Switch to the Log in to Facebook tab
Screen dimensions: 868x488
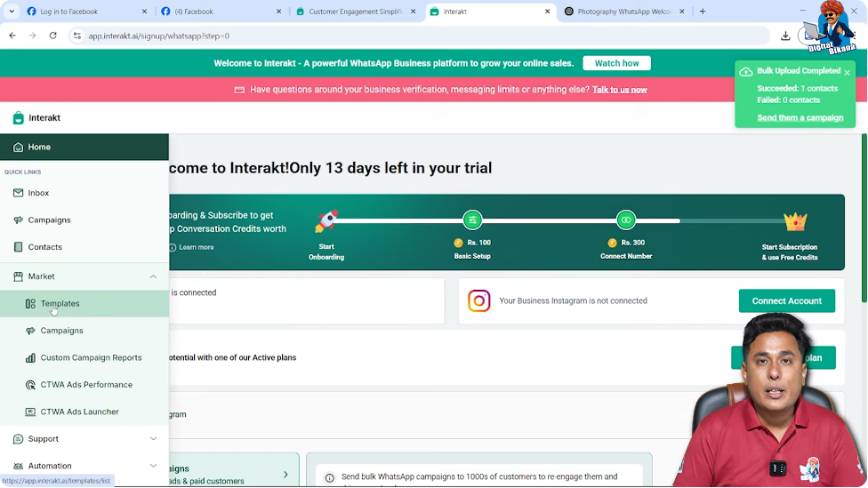tap(85, 11)
